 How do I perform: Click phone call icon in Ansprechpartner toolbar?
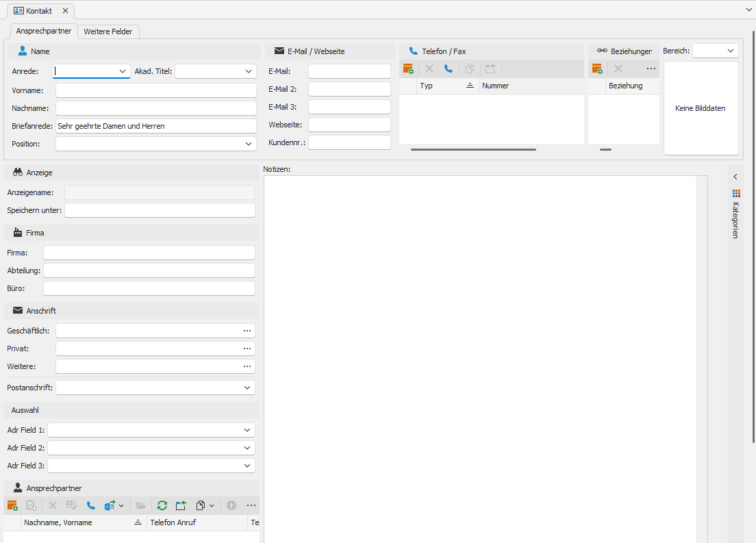coord(91,506)
